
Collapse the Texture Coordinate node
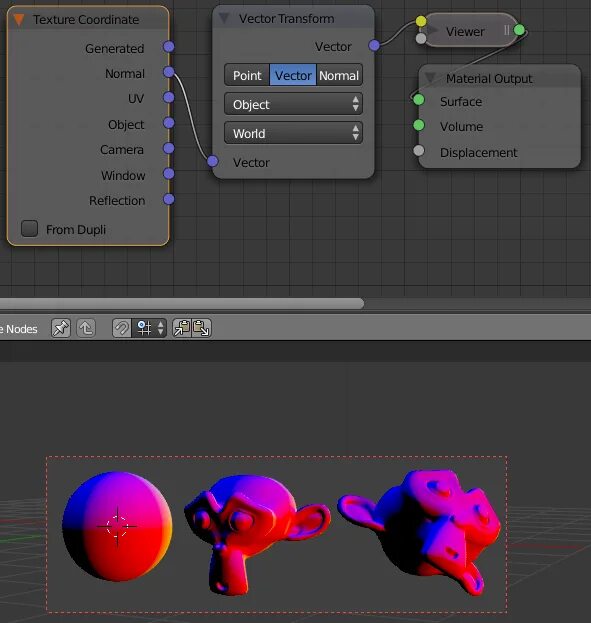19,19
